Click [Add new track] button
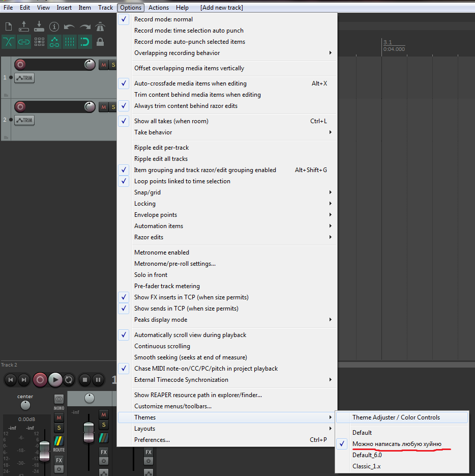Viewport: 475px width, 476px height. 222,8
